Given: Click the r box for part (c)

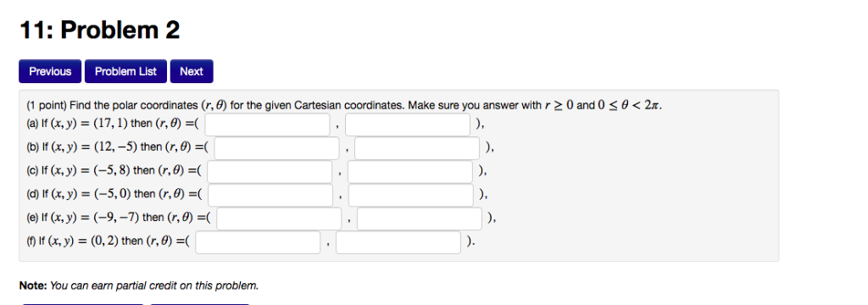Looking at the screenshot, I should click(270, 172).
